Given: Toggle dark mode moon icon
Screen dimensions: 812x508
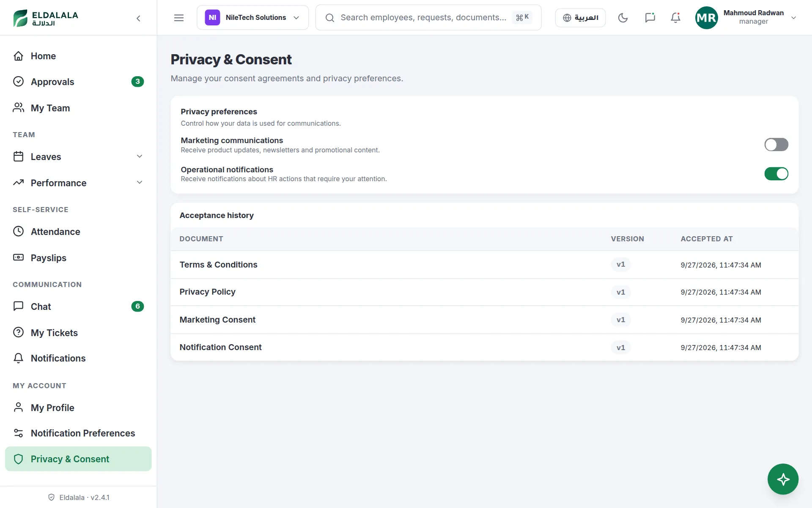Looking at the screenshot, I should click(x=623, y=18).
